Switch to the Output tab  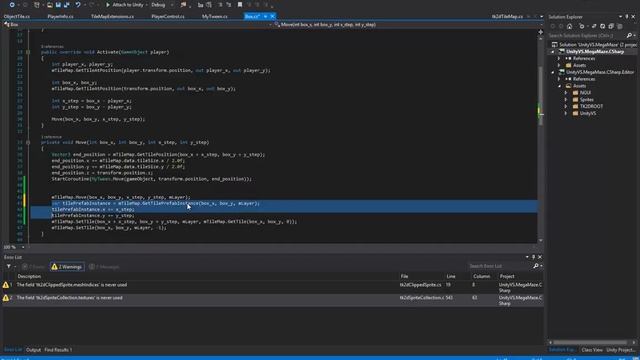33,350
